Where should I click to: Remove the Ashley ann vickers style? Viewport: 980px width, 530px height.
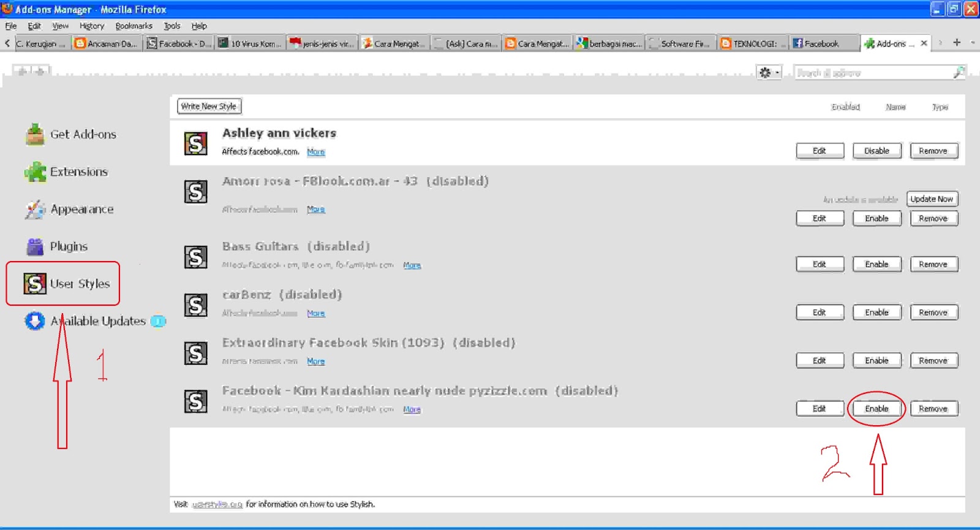(x=933, y=151)
